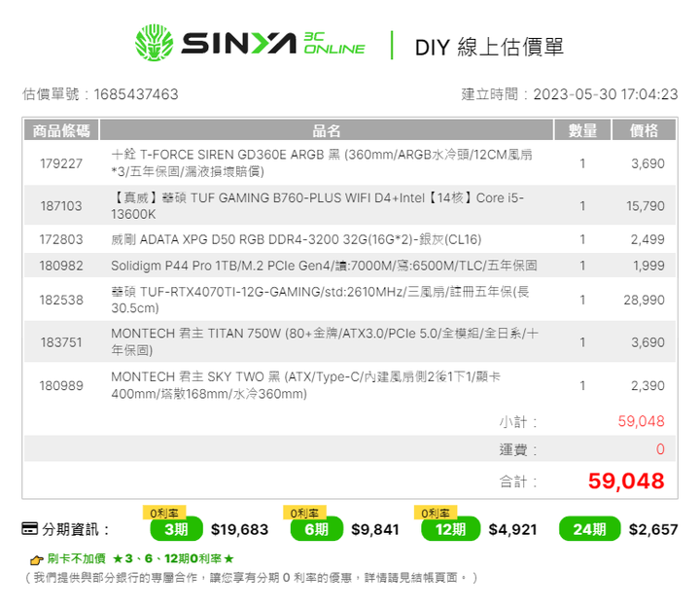Screen dimensions: 700x606
Task: Click barcode 180982
Action: tap(61, 267)
